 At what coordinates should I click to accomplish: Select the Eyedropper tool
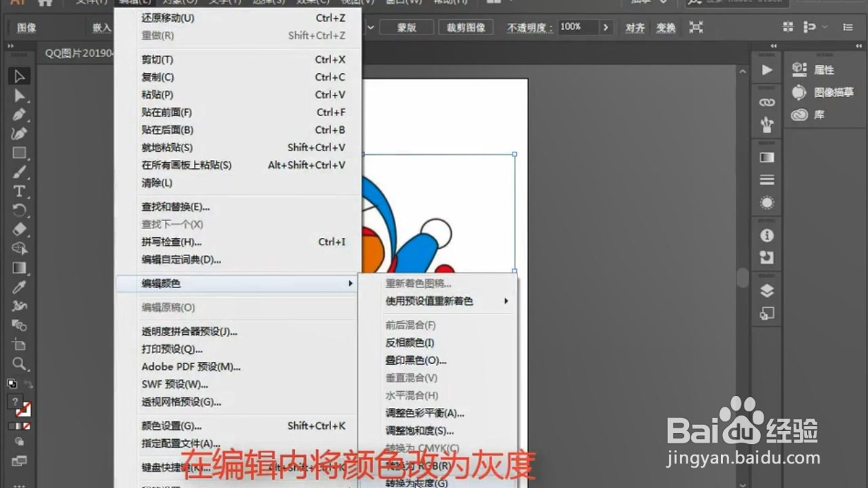pyautogui.click(x=19, y=287)
